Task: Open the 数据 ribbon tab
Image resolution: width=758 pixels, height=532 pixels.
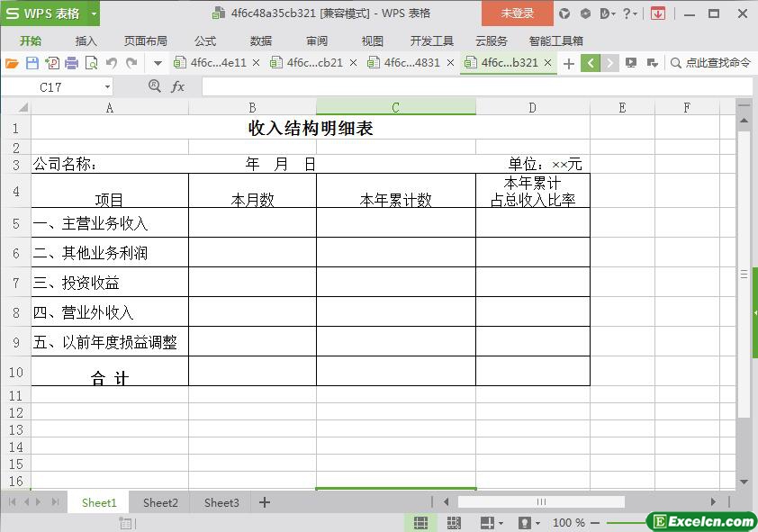Action: (261, 41)
